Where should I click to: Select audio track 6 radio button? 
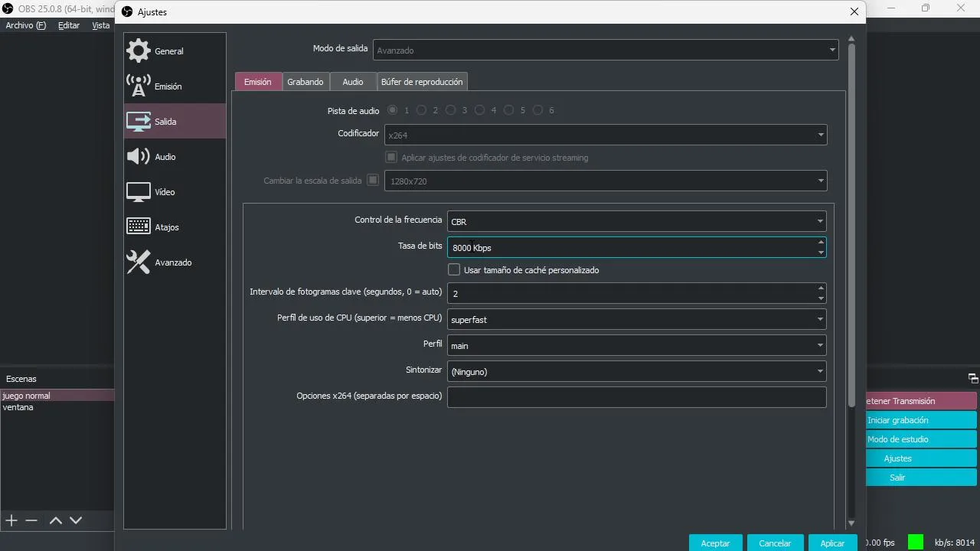point(537,110)
